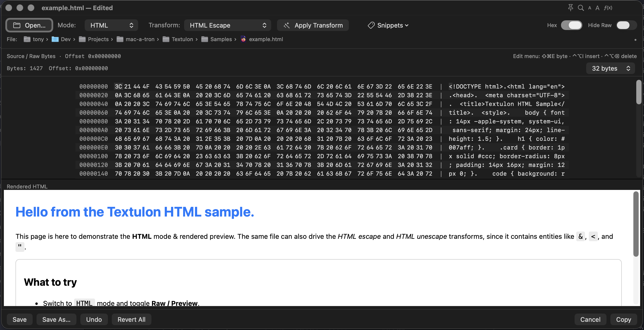This screenshot has width=644, height=330.
Task: Click the offset label 00000040
Action: pos(93,104)
